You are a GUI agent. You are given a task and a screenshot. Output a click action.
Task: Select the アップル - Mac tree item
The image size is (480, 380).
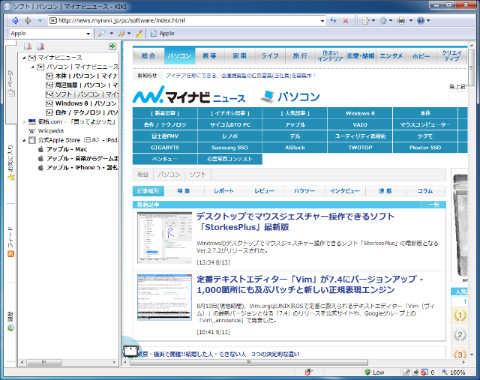(x=63, y=149)
